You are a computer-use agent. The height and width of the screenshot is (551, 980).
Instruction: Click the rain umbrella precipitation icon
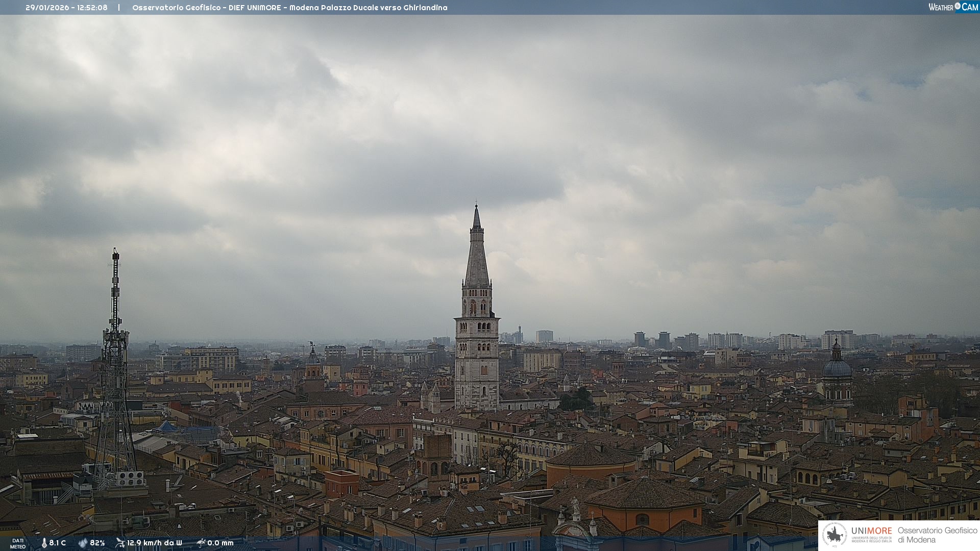click(201, 543)
